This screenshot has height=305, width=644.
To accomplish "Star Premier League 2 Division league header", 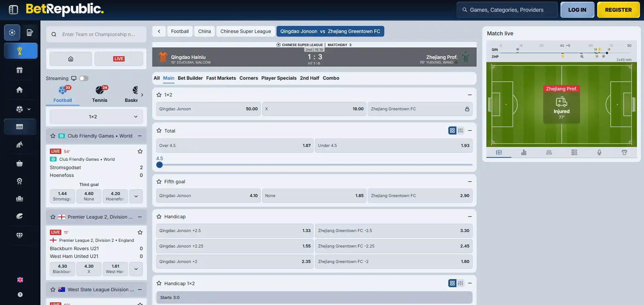I will 53,217.
